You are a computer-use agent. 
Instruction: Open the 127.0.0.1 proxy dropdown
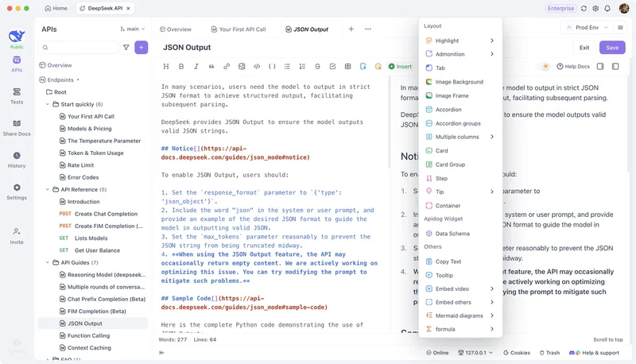pos(475,353)
